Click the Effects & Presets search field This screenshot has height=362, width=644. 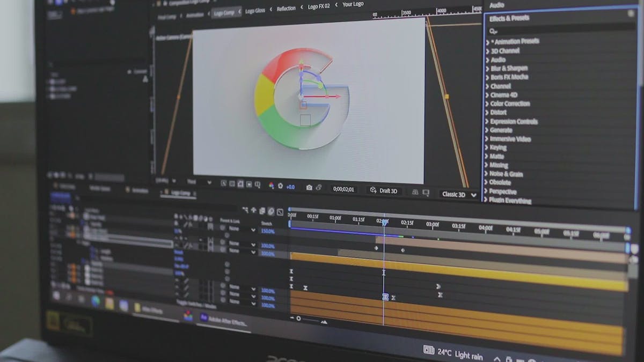[561, 31]
